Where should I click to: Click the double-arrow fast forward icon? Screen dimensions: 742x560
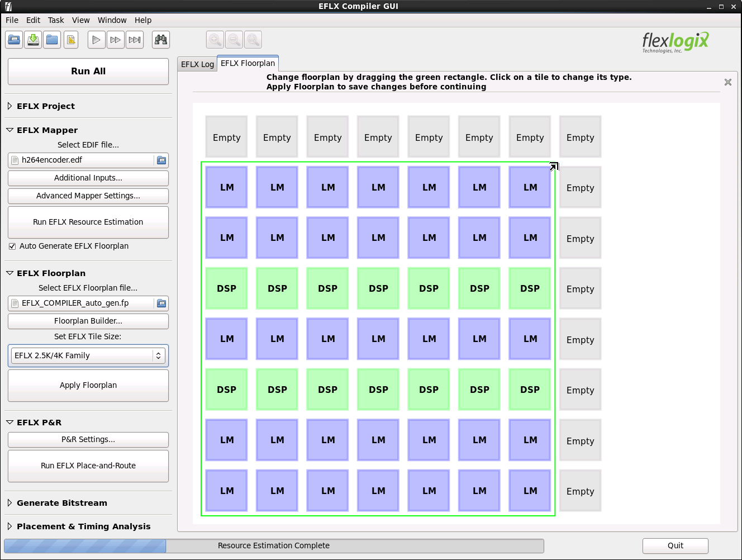pyautogui.click(x=116, y=40)
